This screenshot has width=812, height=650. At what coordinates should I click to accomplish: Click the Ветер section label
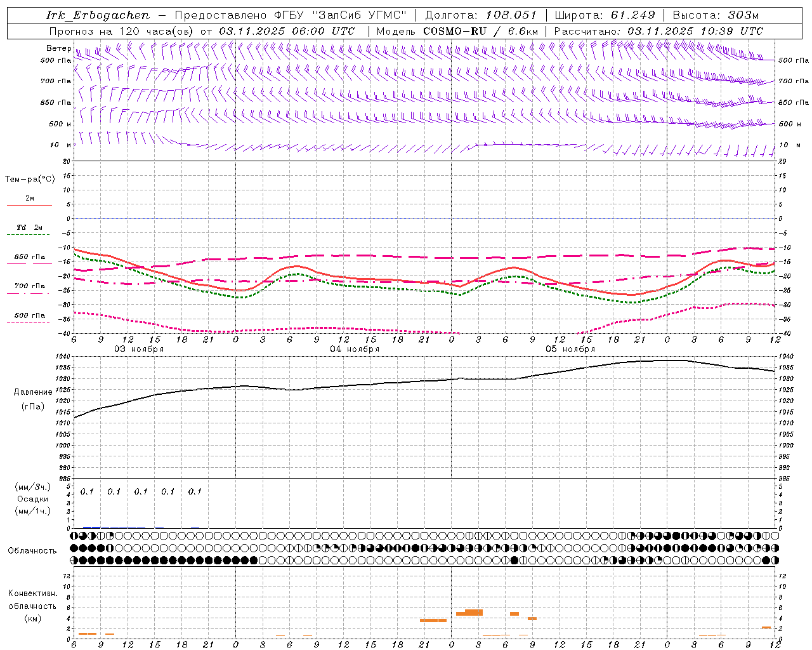click(58, 48)
